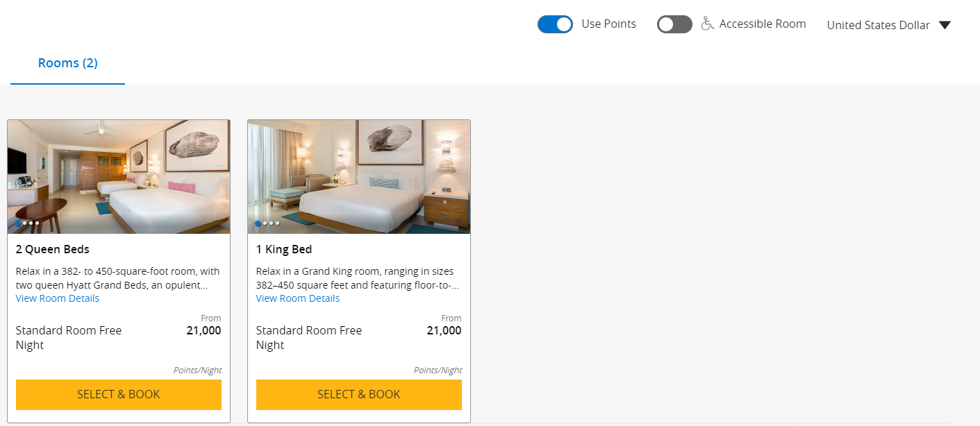Image resolution: width=980 pixels, height=426 pixels.
Task: Click the wheelchair accessibility icon
Action: (707, 24)
